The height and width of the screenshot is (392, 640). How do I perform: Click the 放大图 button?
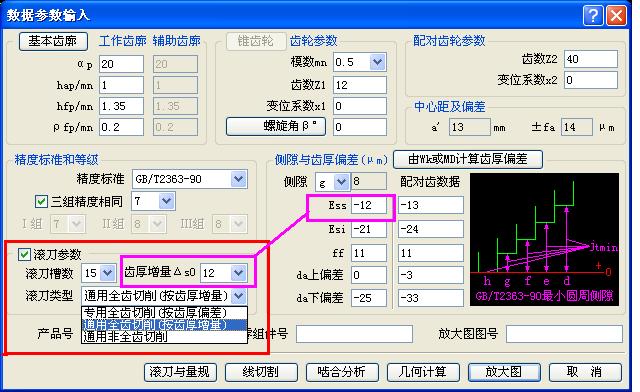coord(504,372)
